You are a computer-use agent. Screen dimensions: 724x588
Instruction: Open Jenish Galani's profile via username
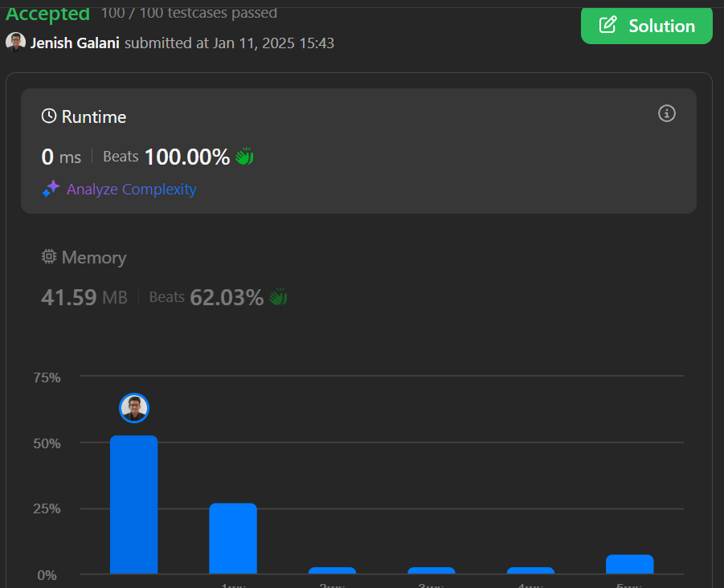point(75,43)
